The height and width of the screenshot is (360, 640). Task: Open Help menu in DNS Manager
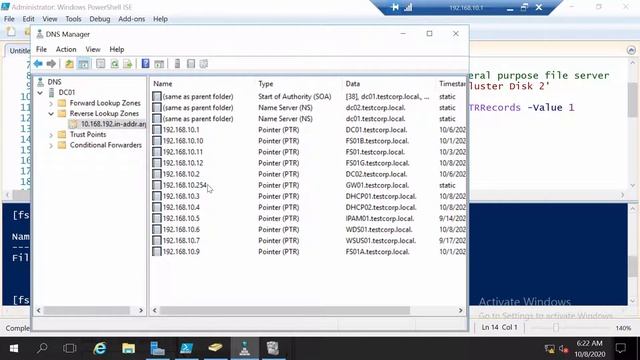[x=117, y=49]
